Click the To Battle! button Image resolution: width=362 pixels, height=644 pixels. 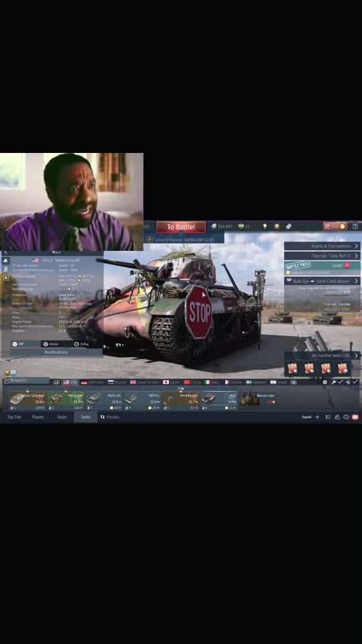[x=181, y=227]
